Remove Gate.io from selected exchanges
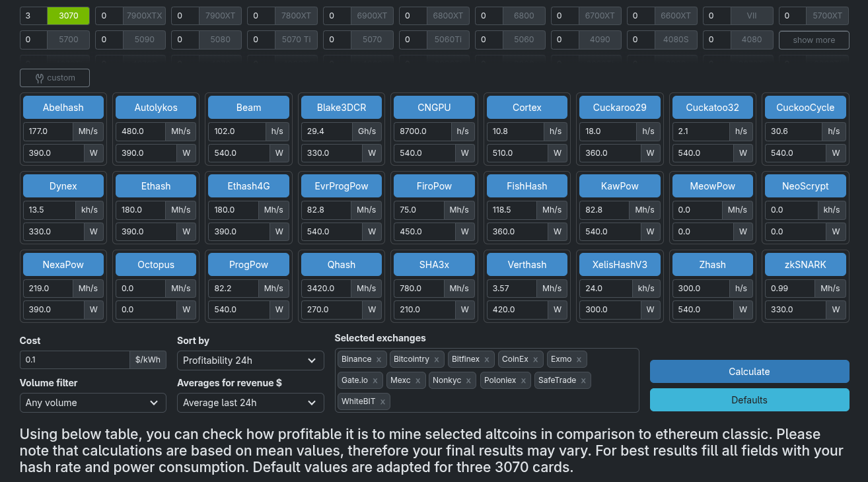 tap(375, 380)
